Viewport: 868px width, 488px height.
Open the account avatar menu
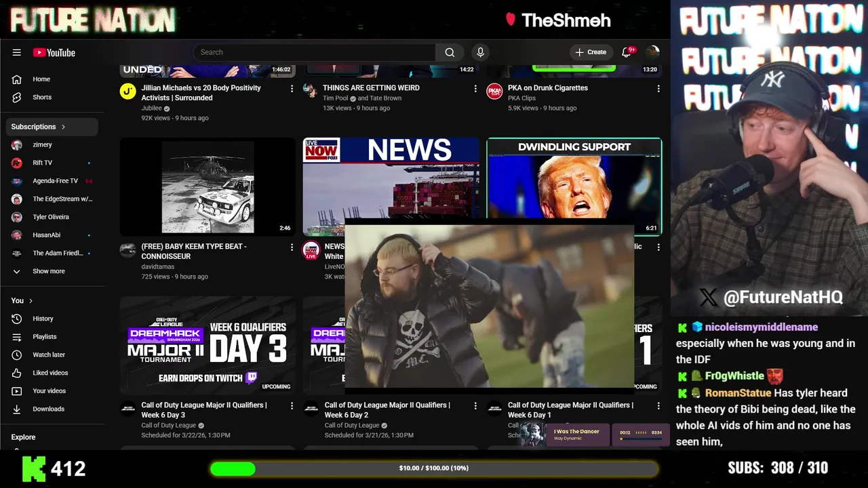pos(653,52)
